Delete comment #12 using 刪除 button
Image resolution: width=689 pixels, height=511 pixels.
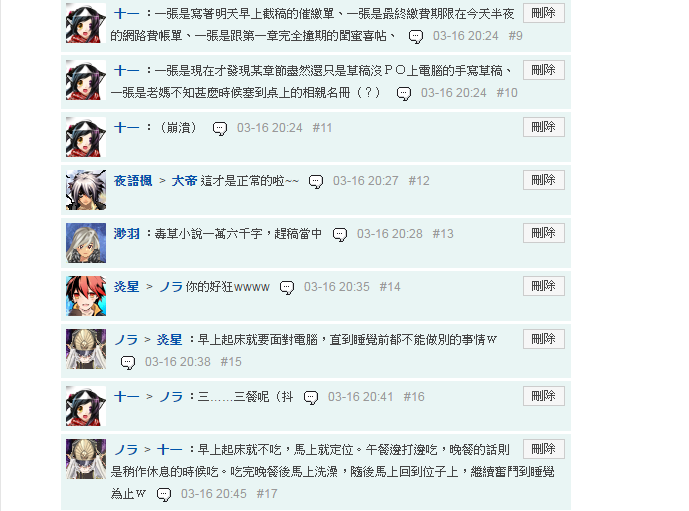[x=544, y=180]
